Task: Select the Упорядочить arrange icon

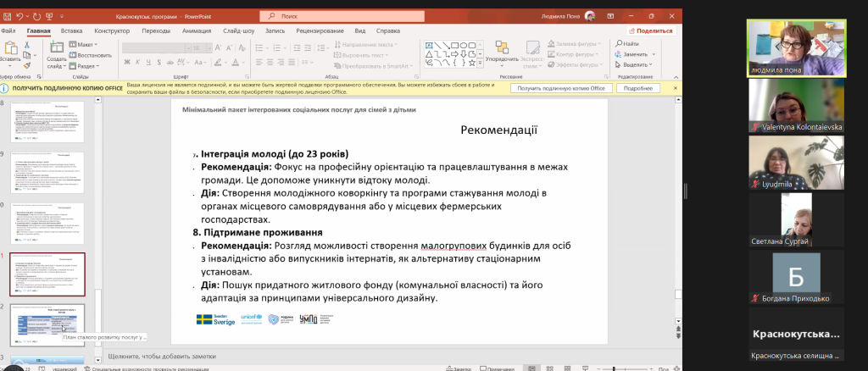Action: 502,47
